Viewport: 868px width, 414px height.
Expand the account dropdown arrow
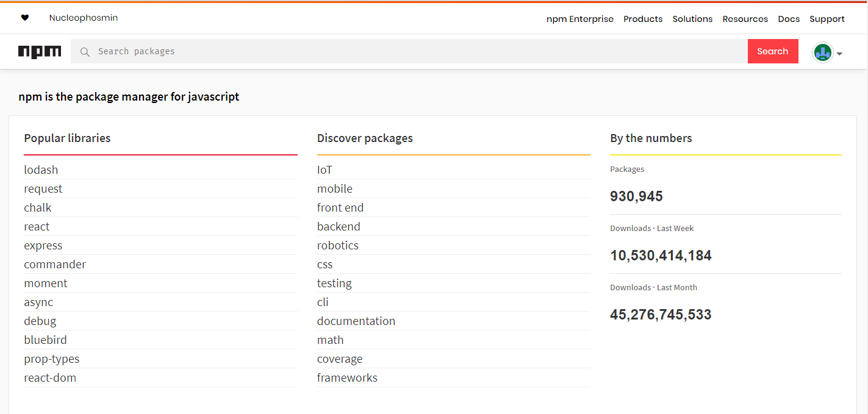point(840,54)
